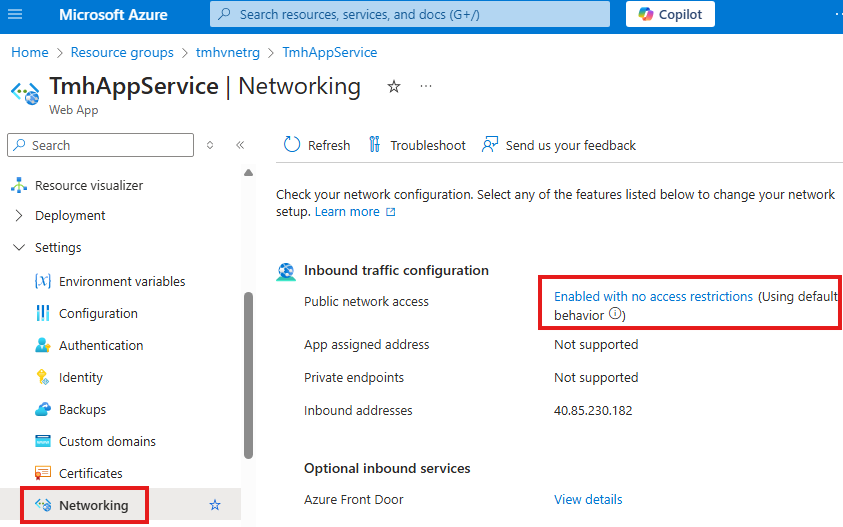Open Azure Front Door View details
Screen dimensions: 843x527
pos(588,500)
